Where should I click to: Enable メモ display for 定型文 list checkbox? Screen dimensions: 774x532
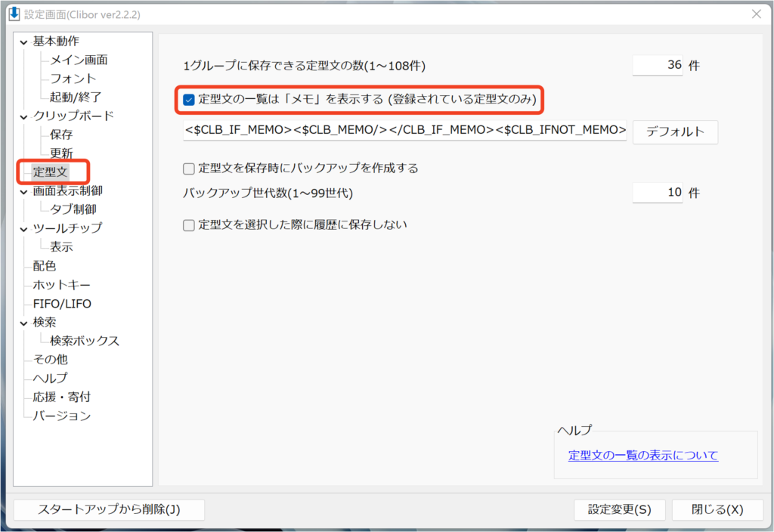coord(189,99)
